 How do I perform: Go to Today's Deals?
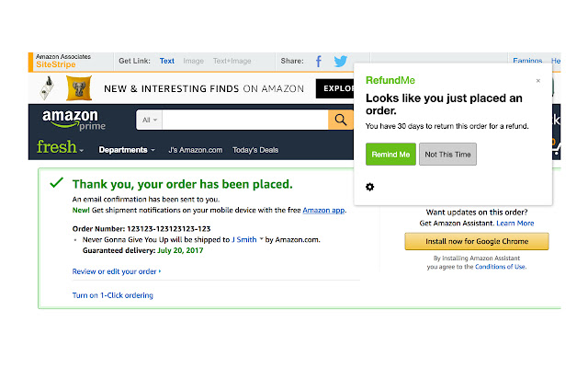[x=255, y=150]
